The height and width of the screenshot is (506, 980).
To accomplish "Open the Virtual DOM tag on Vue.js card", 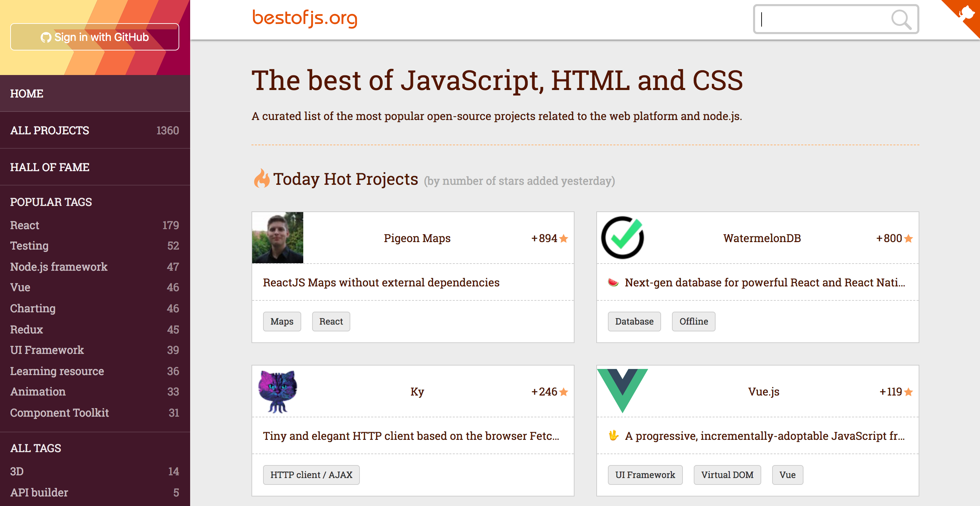I will click(727, 474).
